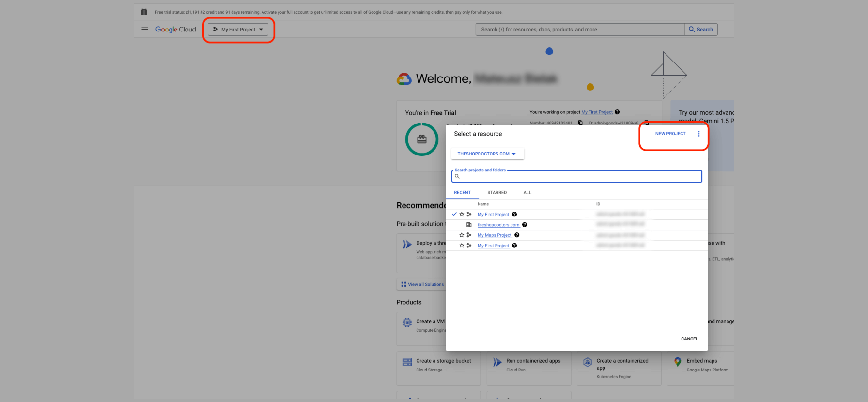This screenshot has width=868, height=402.
Task: Click the Create a VM compute icon
Action: pos(407,323)
